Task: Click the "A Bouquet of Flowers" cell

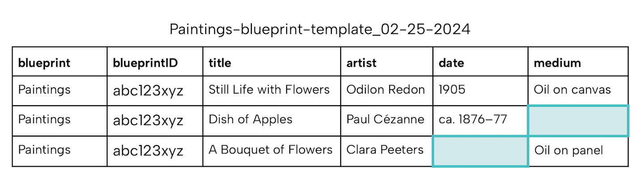Action: tap(271, 150)
